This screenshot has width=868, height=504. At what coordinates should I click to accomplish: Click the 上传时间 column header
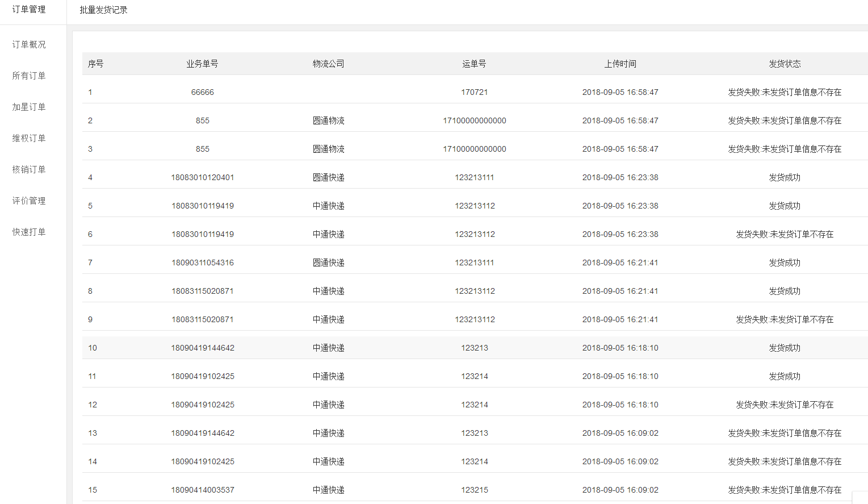[x=620, y=64]
